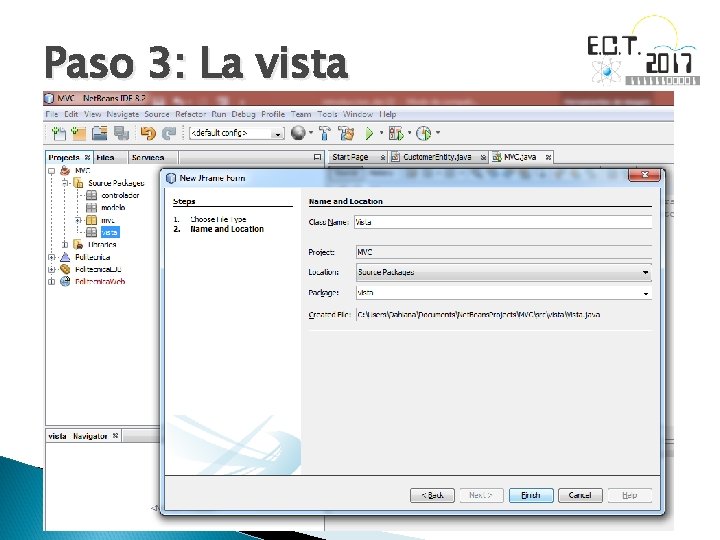Viewport: 720px width, 540px height.
Task: Click the Open Project toolbar icon
Action: 99,133
